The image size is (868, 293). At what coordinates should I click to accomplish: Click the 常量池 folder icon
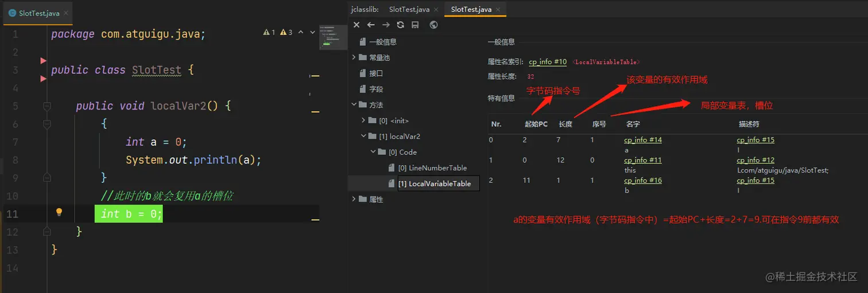pos(363,57)
